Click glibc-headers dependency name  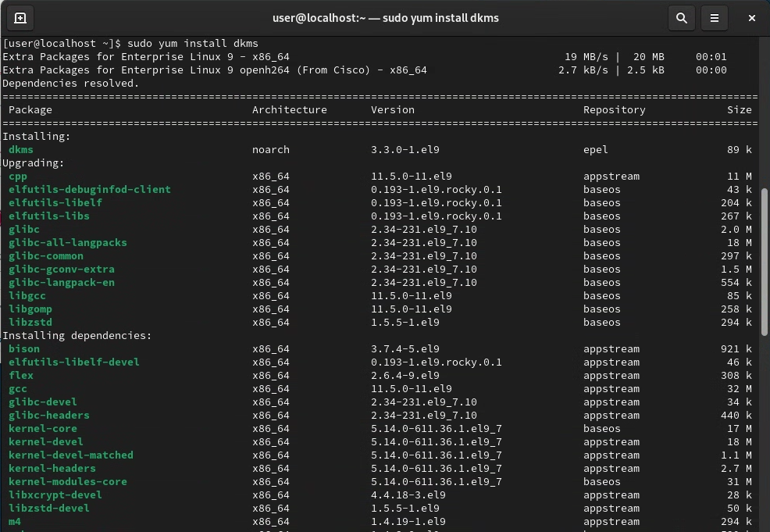(48, 415)
